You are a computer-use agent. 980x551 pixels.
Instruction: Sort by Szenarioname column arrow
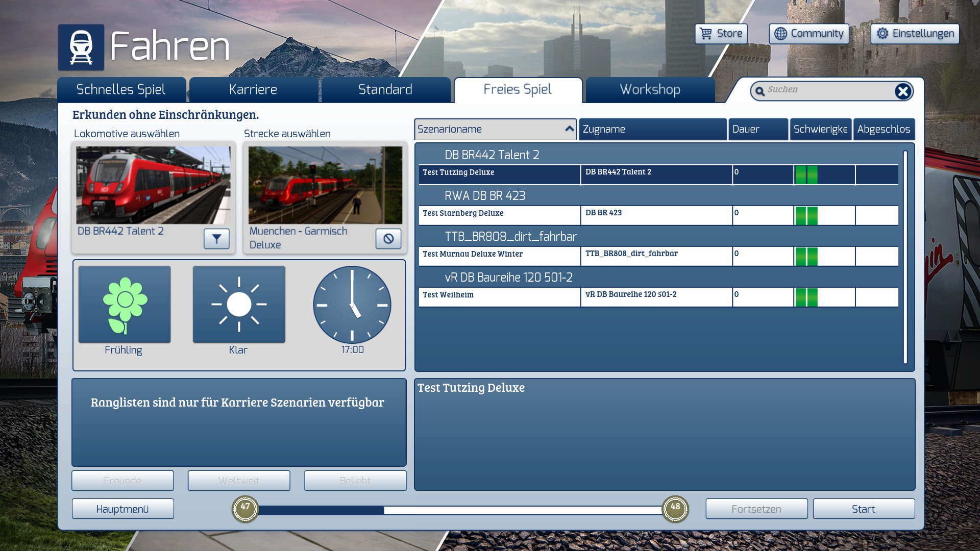click(569, 129)
